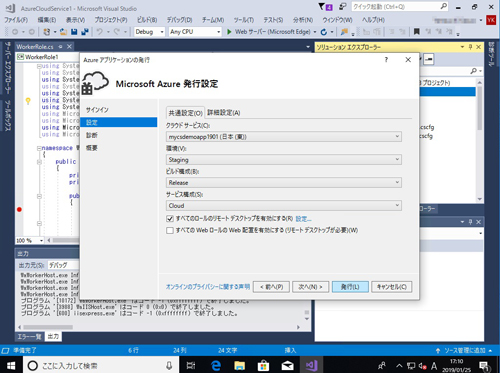Enable Web Deploy for all web roles checkbox

[170, 230]
